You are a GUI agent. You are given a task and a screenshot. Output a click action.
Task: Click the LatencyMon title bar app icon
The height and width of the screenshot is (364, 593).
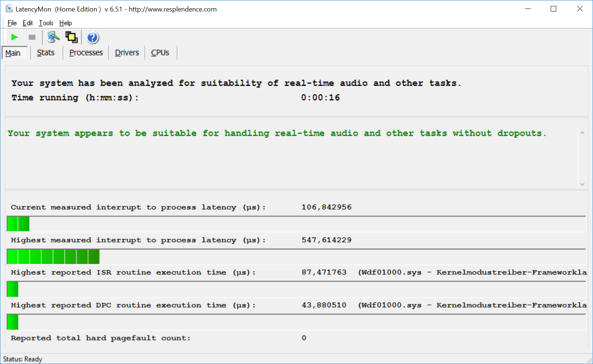[9, 9]
